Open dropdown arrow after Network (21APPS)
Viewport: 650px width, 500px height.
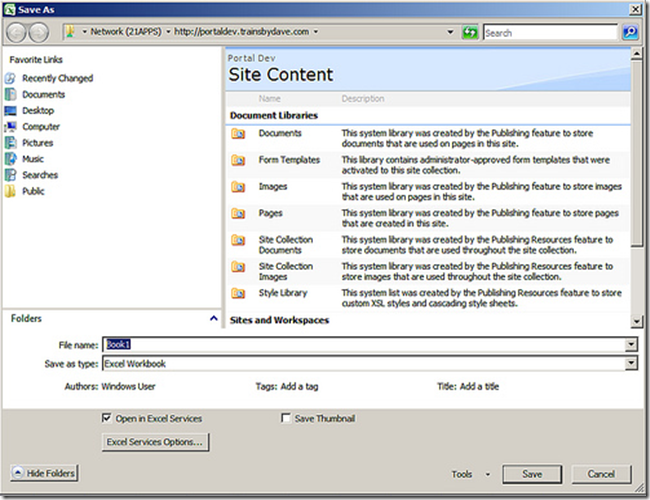point(168,32)
